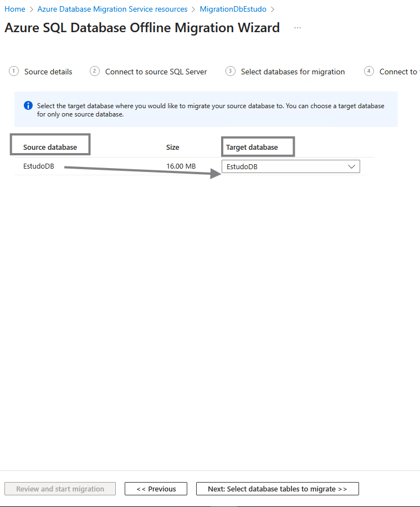Click the blue info icon in banner
The width and height of the screenshot is (420, 507).
tap(28, 105)
